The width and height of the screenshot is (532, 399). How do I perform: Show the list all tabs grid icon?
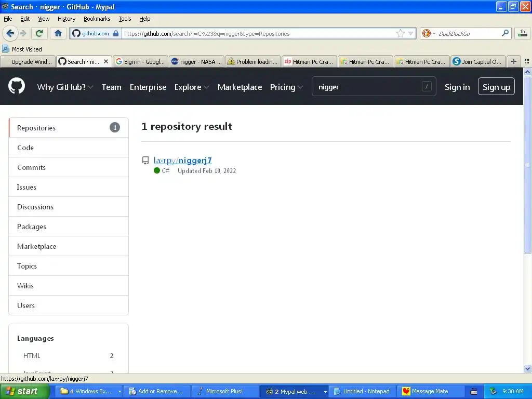click(x=527, y=61)
